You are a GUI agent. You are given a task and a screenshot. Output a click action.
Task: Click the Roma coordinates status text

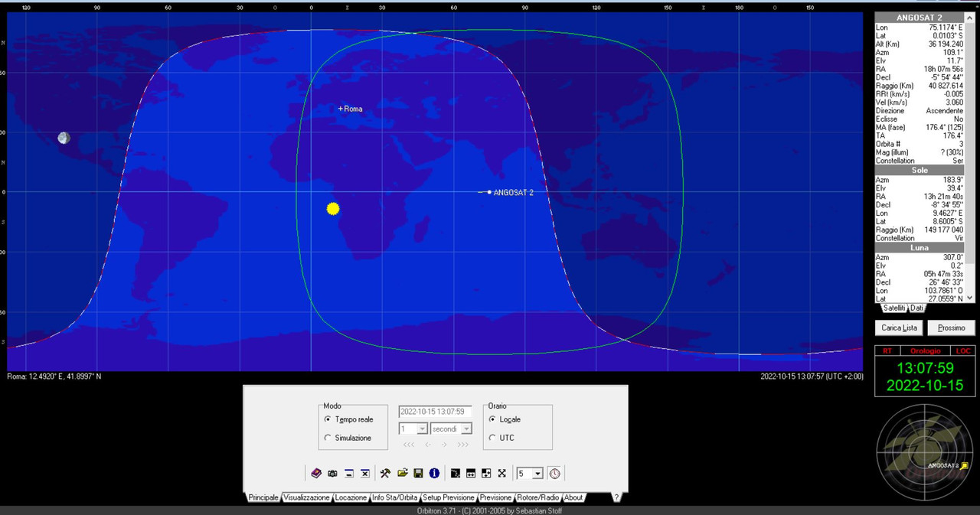54,376
